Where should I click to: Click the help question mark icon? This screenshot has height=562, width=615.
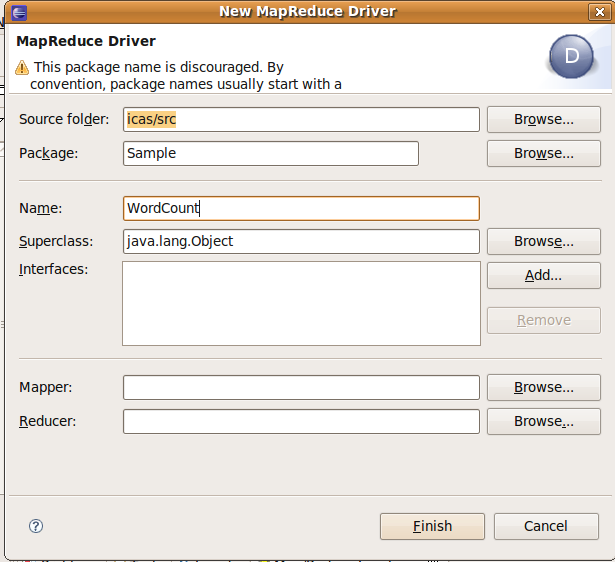pos(37,526)
